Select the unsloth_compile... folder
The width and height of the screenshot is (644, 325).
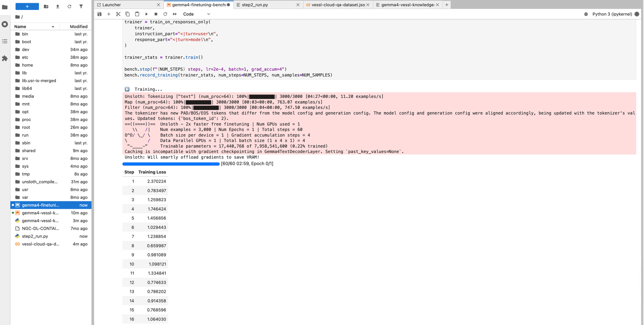[x=51, y=182]
